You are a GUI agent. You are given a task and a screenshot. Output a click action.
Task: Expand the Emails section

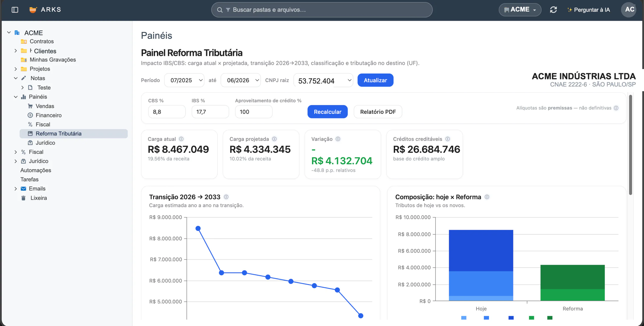[x=16, y=189]
